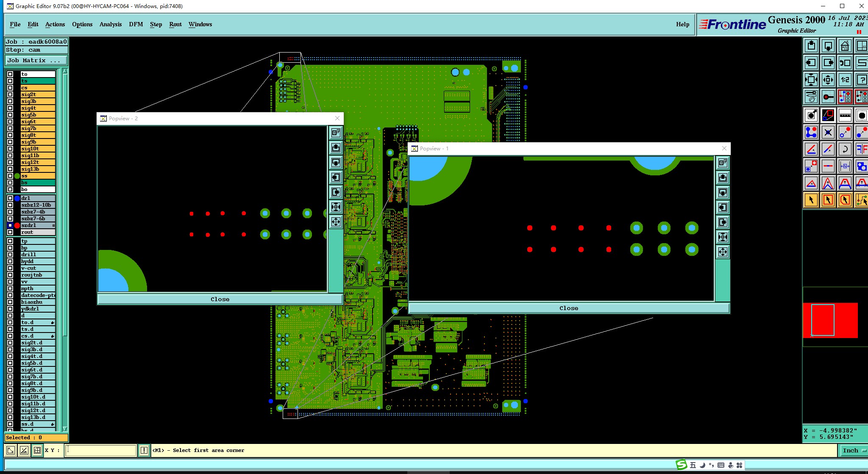The image size is (868, 474).
Task: Click the delete X point tool
Action: point(828,132)
